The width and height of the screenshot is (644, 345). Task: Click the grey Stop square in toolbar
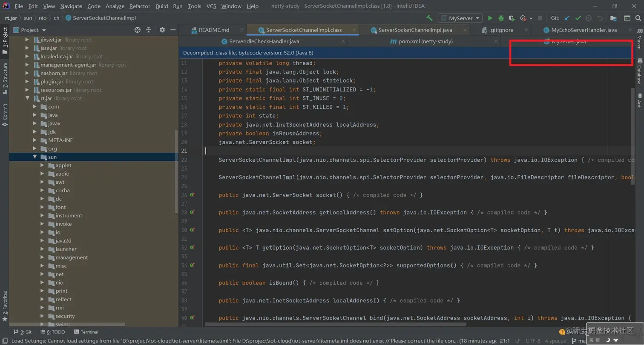pyautogui.click(x=540, y=18)
